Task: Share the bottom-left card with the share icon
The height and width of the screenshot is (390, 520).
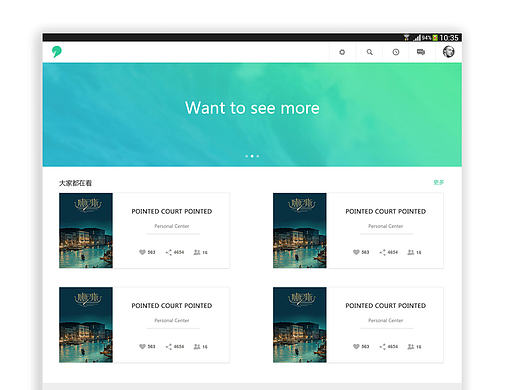Action: [x=169, y=347]
